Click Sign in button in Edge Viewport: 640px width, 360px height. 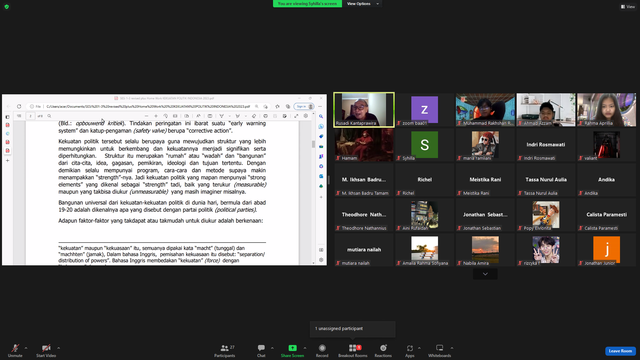tap(304, 106)
